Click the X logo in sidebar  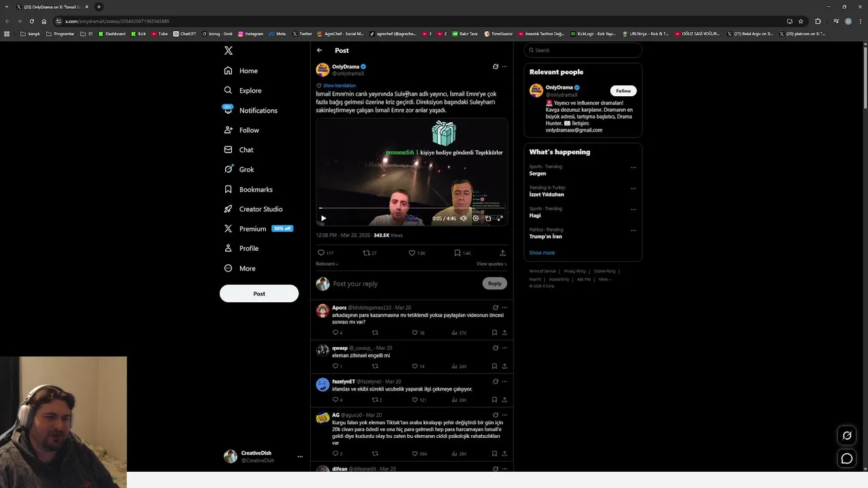pos(229,50)
